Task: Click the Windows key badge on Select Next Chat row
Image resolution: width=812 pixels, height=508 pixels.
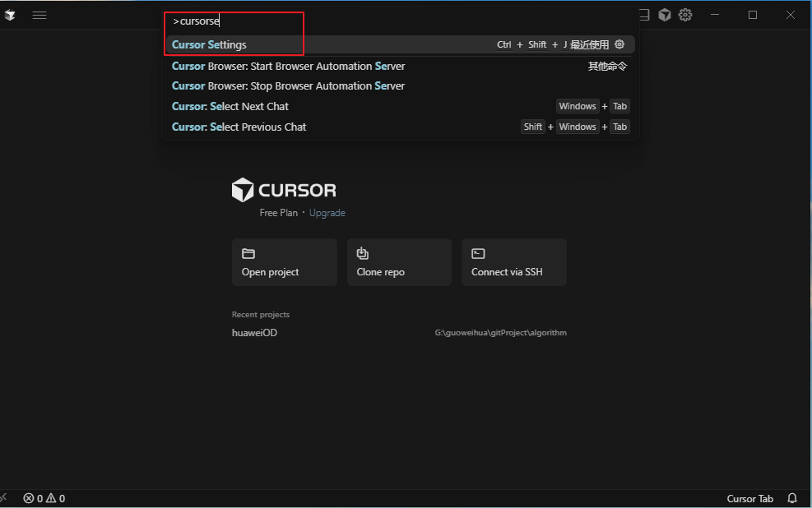Action: [x=578, y=106]
